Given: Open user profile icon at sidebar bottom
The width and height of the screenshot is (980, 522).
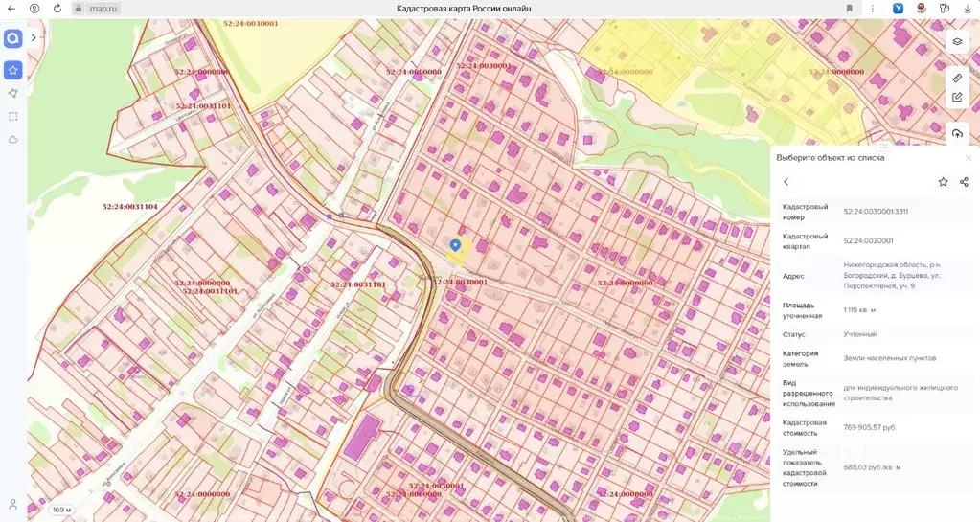Looking at the screenshot, I should coord(13,504).
